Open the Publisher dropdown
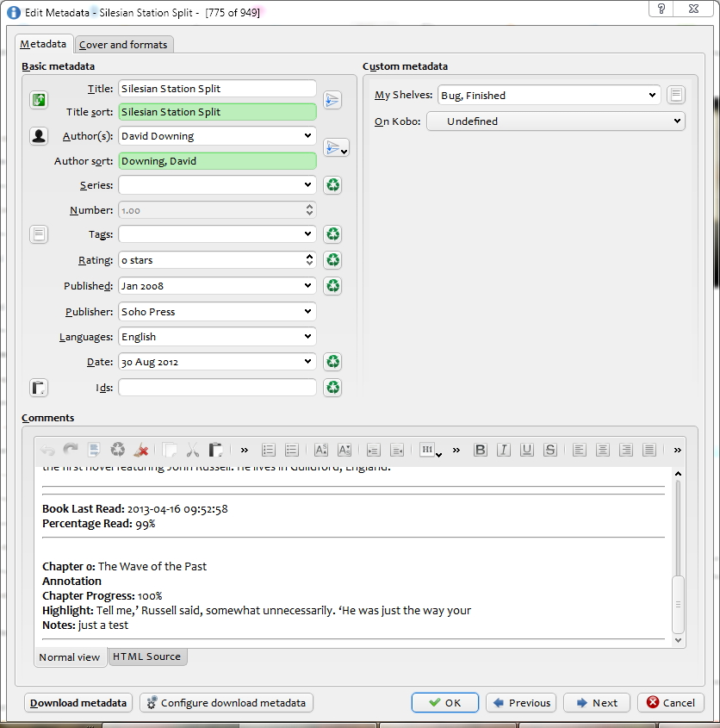Screen dimensions: 720x728 (307, 311)
